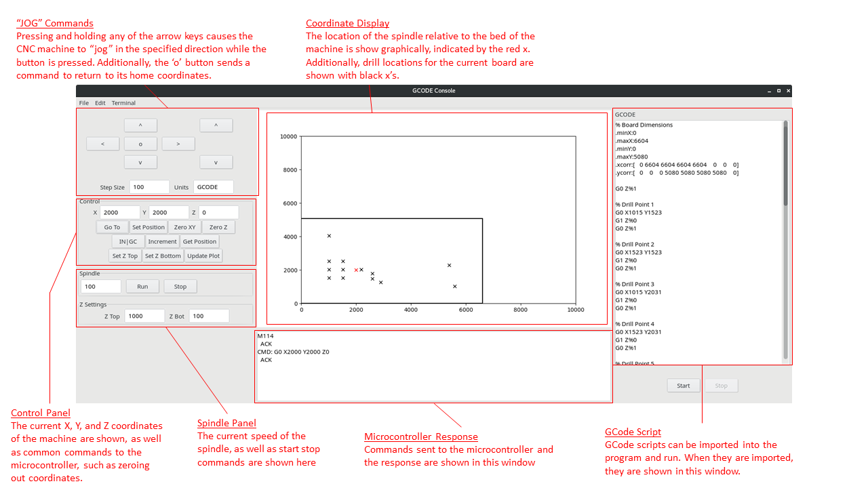
Task: Click the Z Top value field
Action: click(x=144, y=316)
